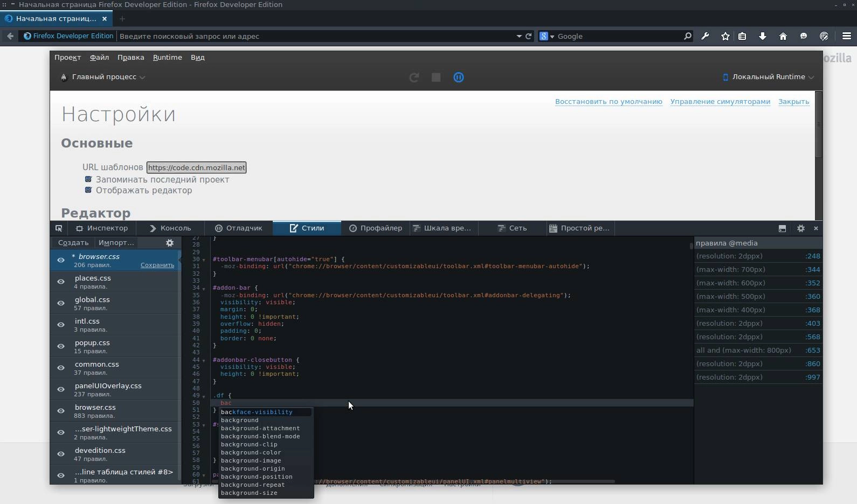Screen dimensions: 857x504
Task: Open the Проект menu
Action: [x=67, y=57]
